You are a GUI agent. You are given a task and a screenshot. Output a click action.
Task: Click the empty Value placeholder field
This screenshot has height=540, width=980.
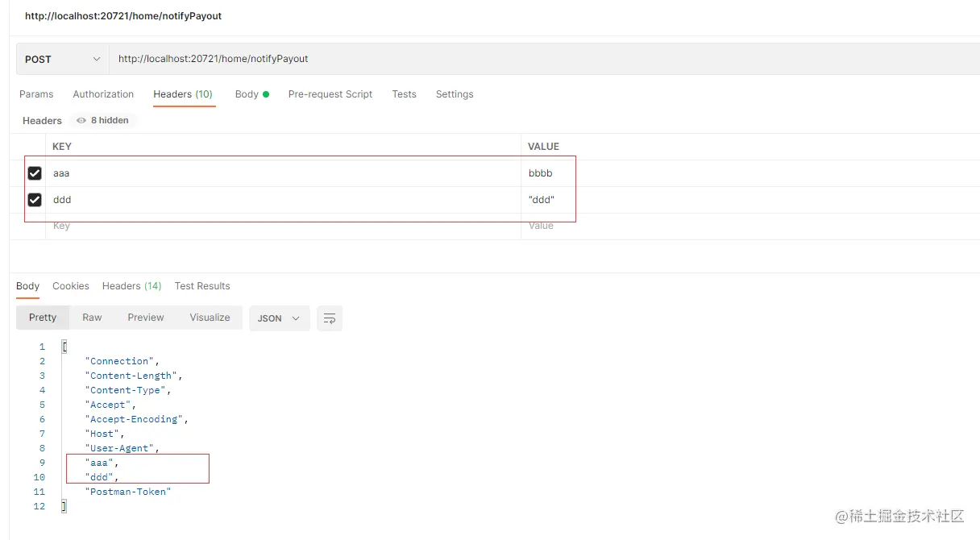750,226
